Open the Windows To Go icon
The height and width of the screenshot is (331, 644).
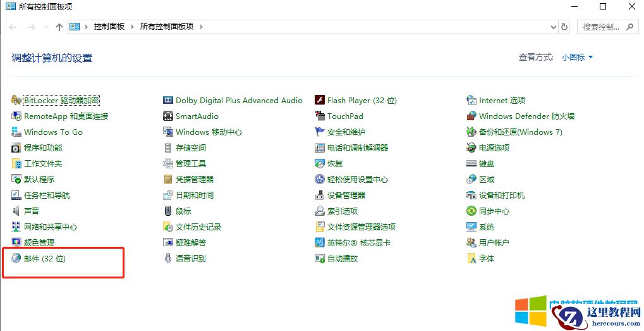tap(16, 132)
